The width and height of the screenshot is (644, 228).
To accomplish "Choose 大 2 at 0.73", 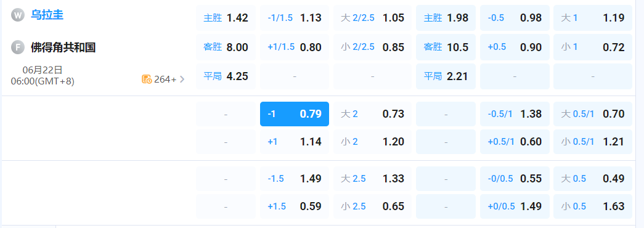I will click(372, 114).
